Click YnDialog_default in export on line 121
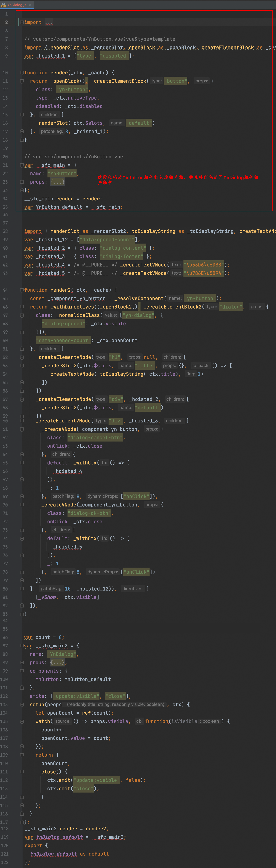Screen dimensions: 276x868 [54, 854]
